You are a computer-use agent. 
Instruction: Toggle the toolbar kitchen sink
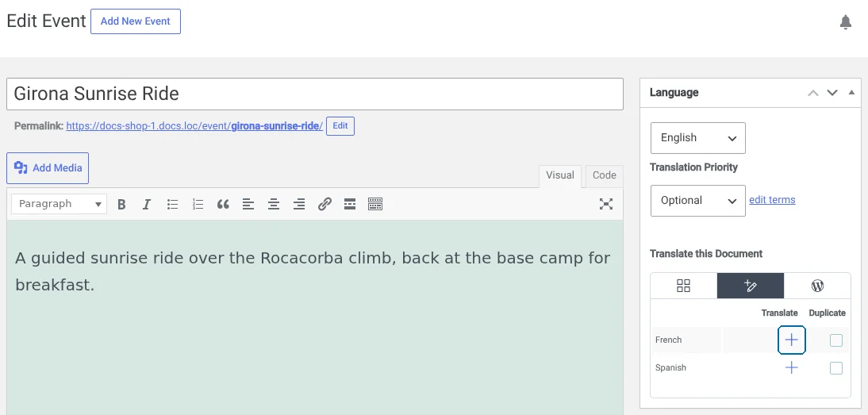pos(375,204)
